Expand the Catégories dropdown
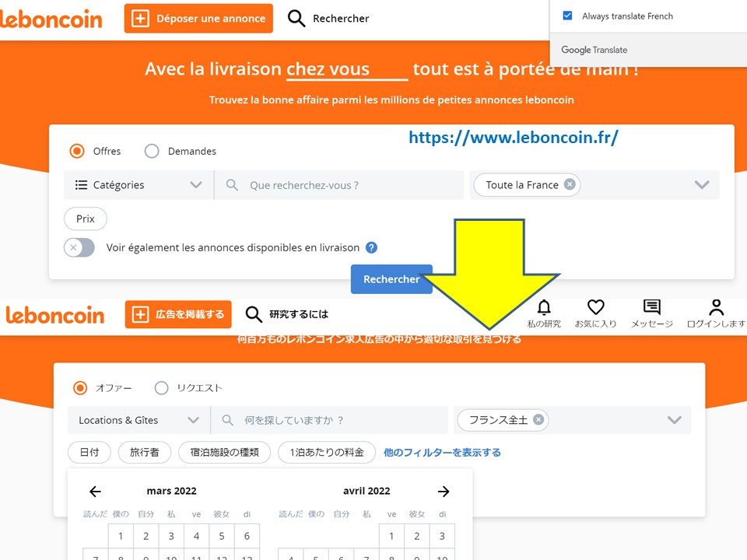The width and height of the screenshot is (747, 560). 139,185
